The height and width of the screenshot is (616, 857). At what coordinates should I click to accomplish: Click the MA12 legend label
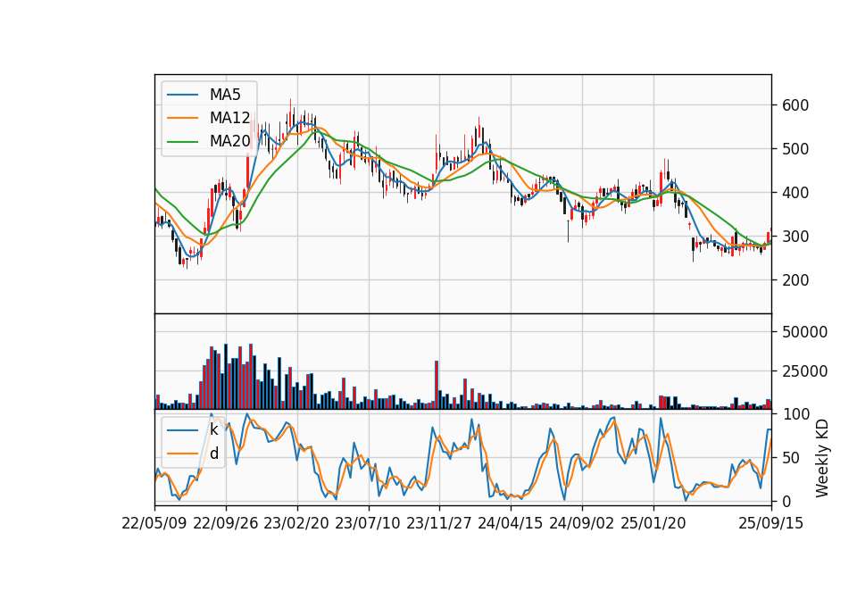click(229, 118)
